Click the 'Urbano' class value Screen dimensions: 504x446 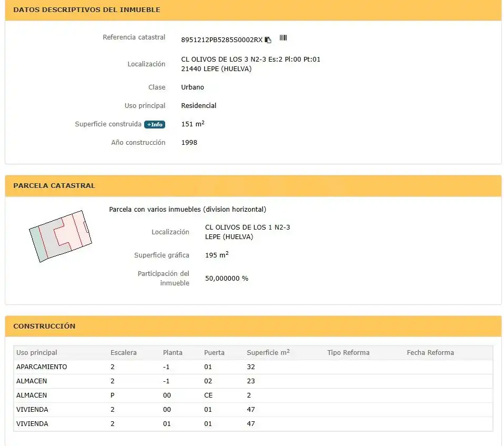[193, 87]
